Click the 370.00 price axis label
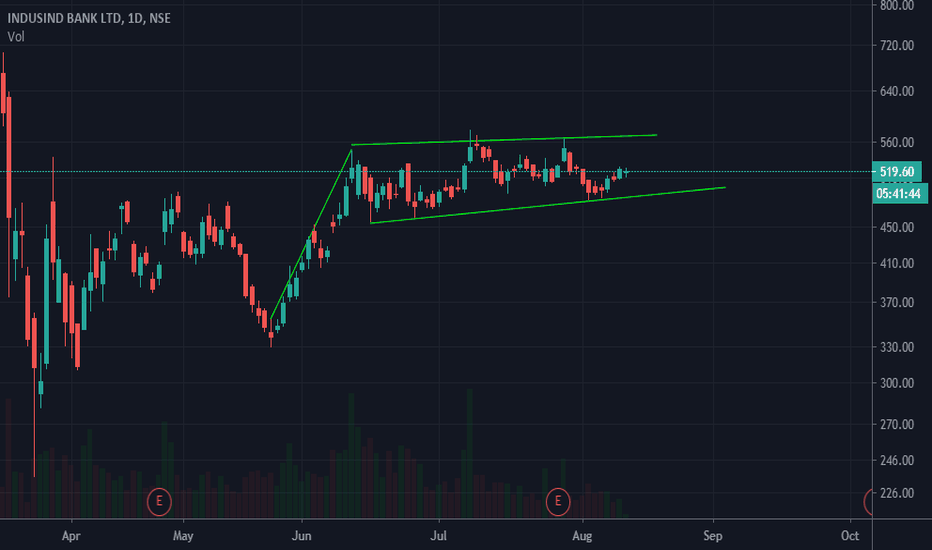 pos(897,303)
